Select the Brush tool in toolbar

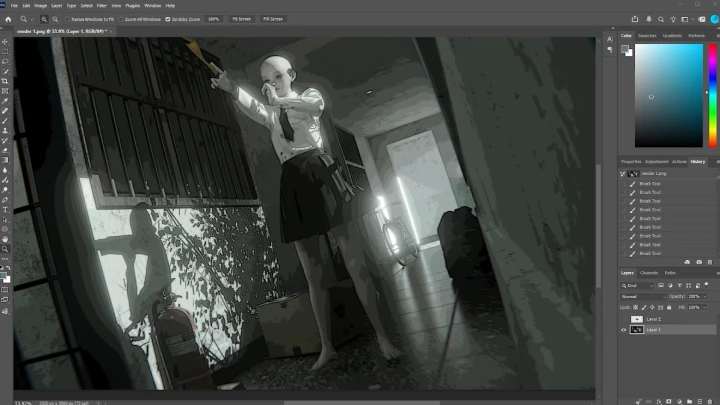[x=5, y=121]
